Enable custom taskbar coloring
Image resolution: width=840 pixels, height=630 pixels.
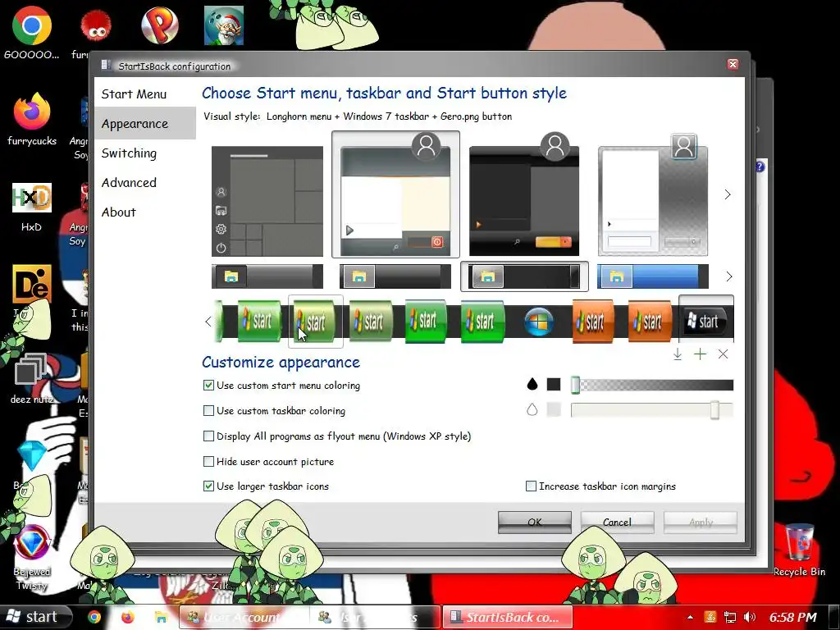[x=209, y=411]
